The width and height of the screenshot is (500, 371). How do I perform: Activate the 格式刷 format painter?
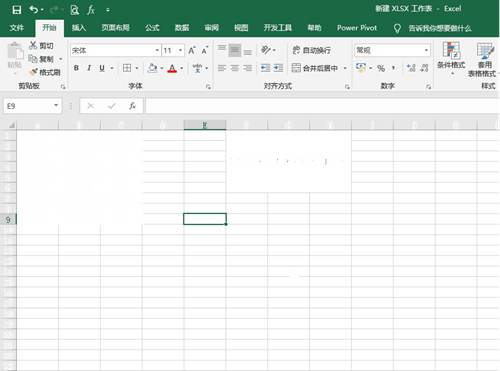(x=45, y=72)
